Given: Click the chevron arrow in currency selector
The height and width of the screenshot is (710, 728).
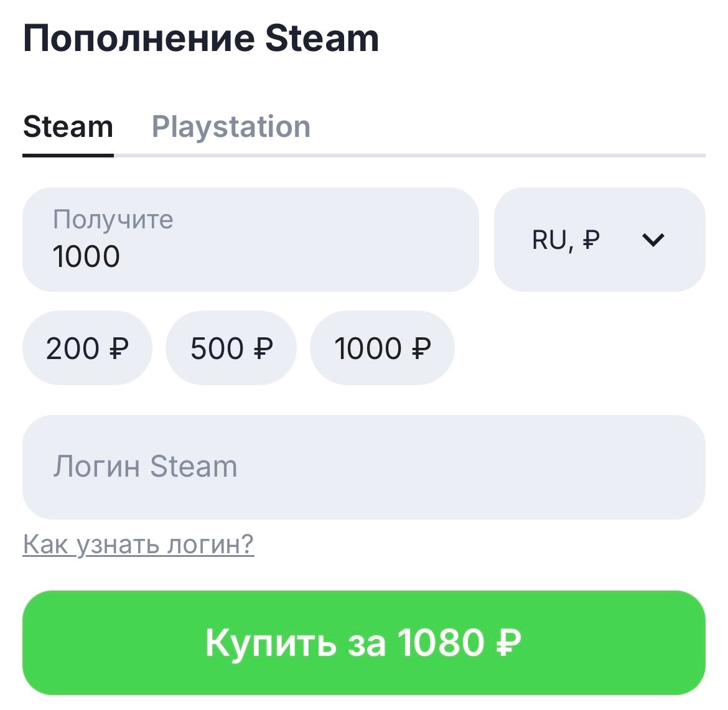Looking at the screenshot, I should [653, 240].
